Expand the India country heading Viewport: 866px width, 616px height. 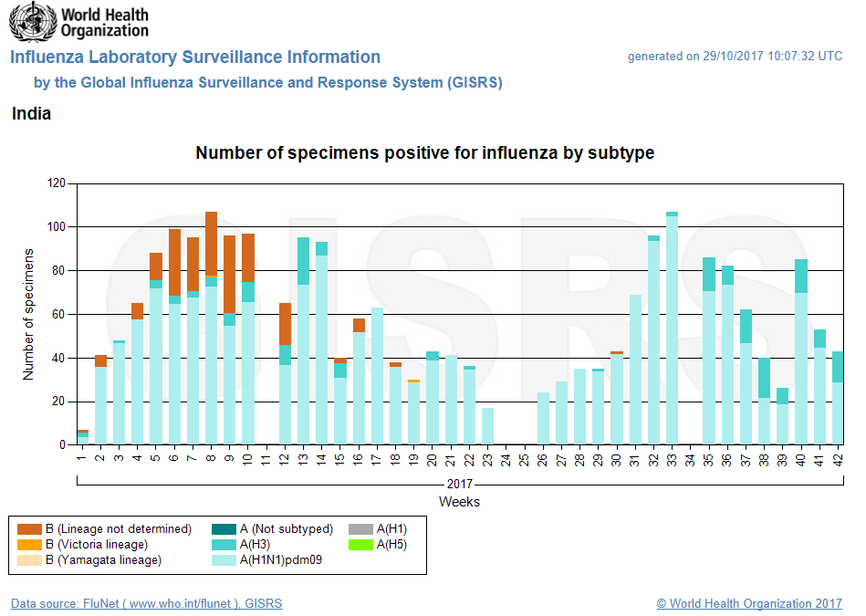pyautogui.click(x=33, y=113)
